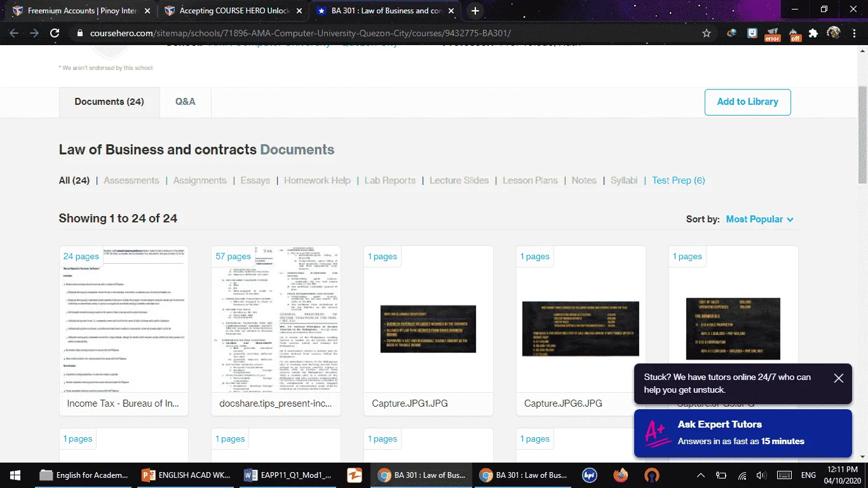Open the Most Popular sort dropdown
This screenshot has height=488, width=868.
click(x=760, y=219)
